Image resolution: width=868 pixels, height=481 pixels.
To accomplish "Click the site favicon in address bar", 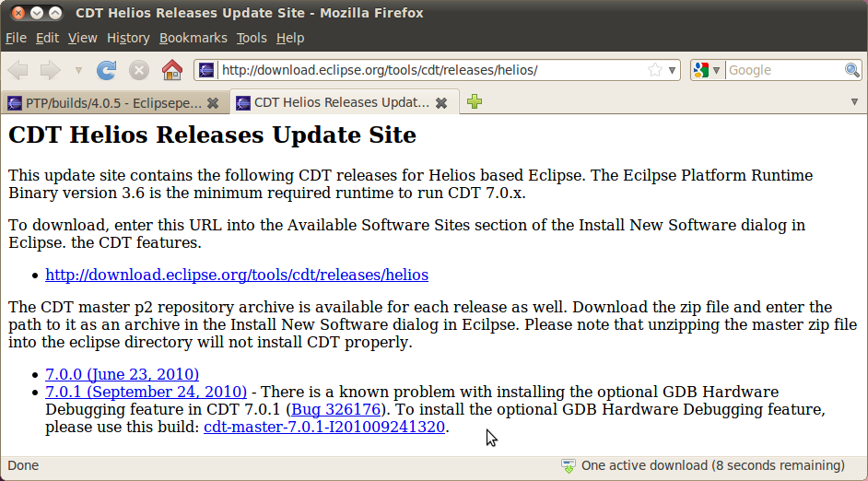I will pyautogui.click(x=206, y=70).
